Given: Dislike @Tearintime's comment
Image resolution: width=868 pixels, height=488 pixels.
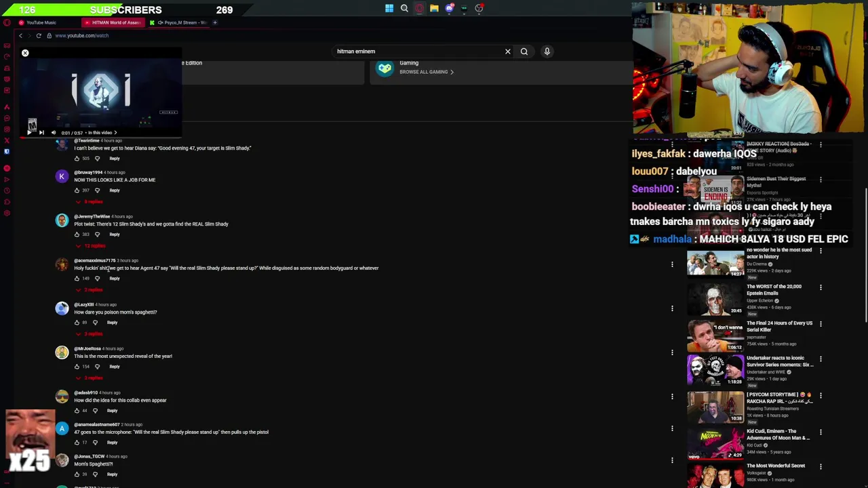Looking at the screenshot, I should 97,159.
